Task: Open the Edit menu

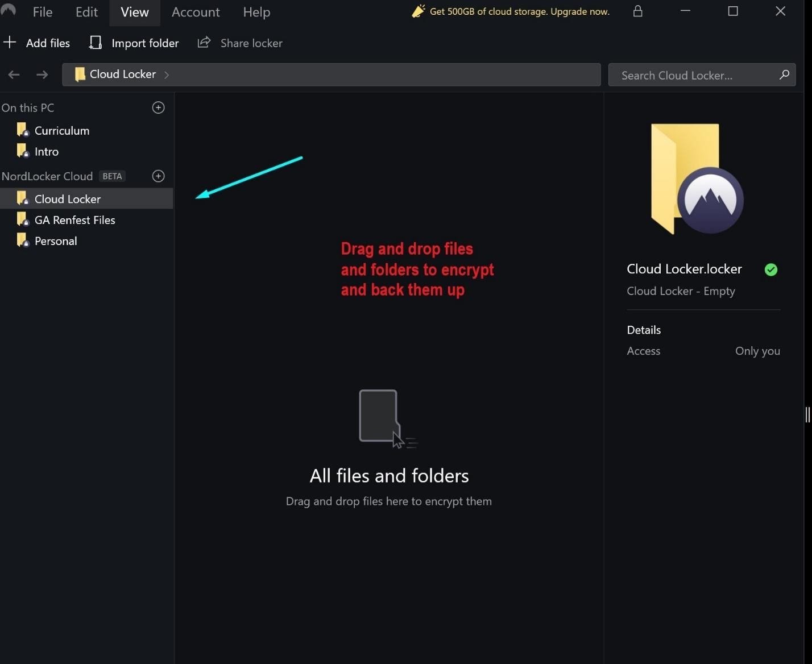Action: 86,12
